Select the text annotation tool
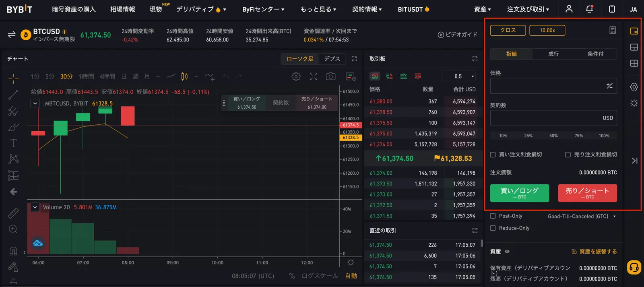 [x=13, y=143]
